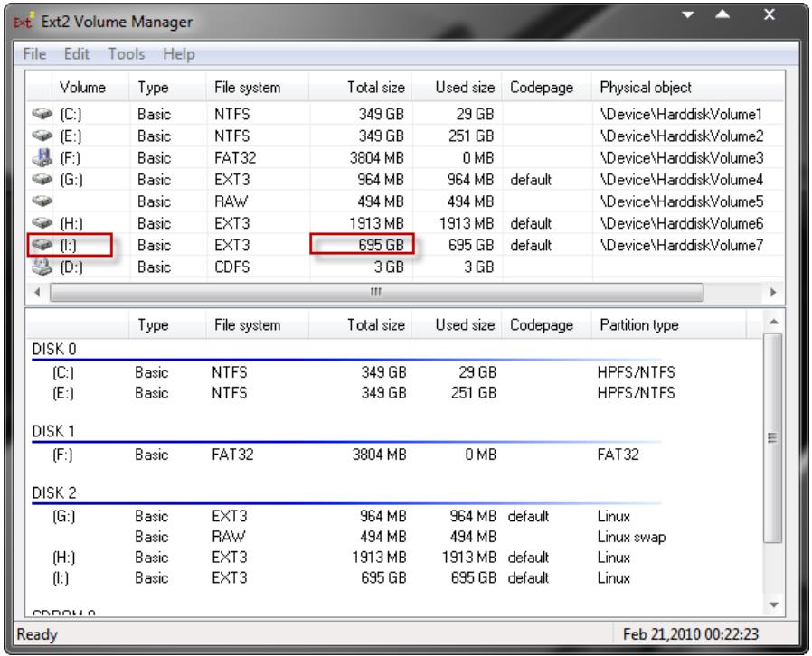Click the lower pane's Total size header
The height and width of the screenshot is (656, 812).
(361, 325)
